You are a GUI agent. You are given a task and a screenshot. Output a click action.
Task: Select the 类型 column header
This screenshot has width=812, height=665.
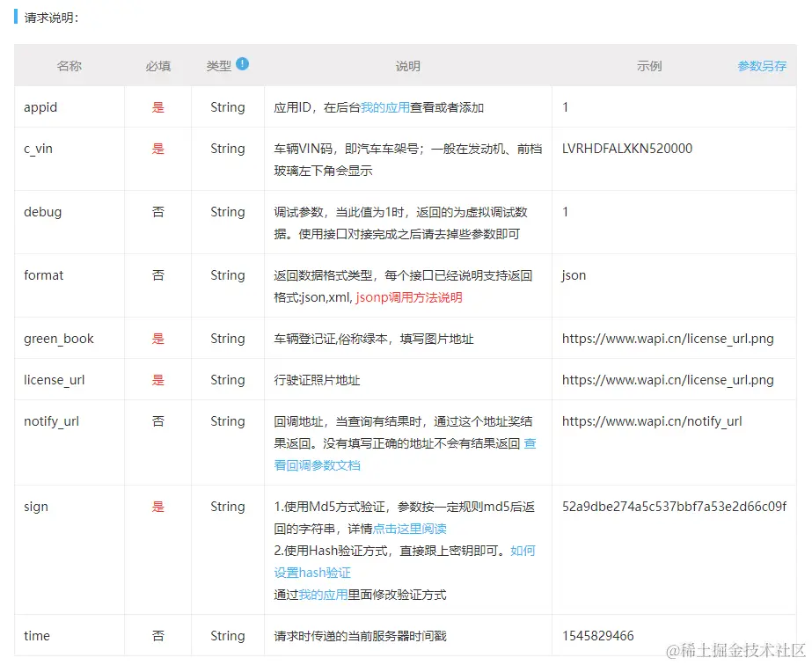coord(218,66)
